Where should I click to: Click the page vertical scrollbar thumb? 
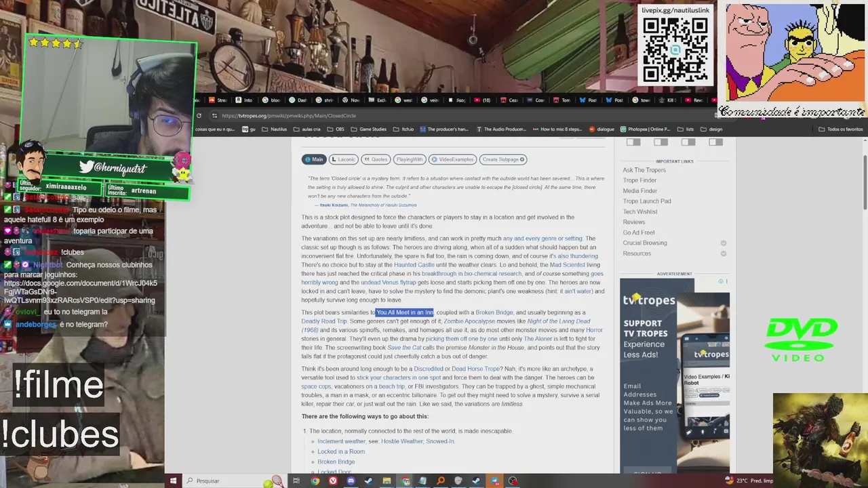[865, 183]
